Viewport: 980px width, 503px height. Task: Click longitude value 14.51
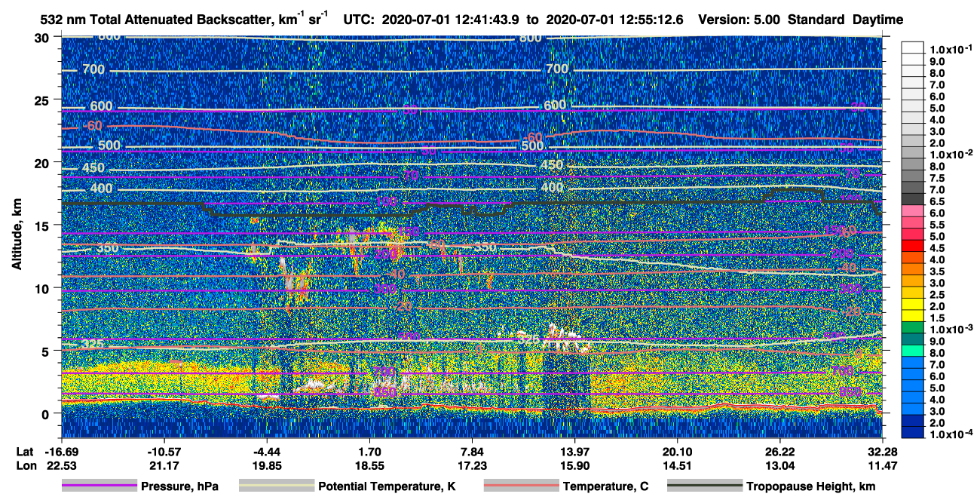(x=677, y=466)
